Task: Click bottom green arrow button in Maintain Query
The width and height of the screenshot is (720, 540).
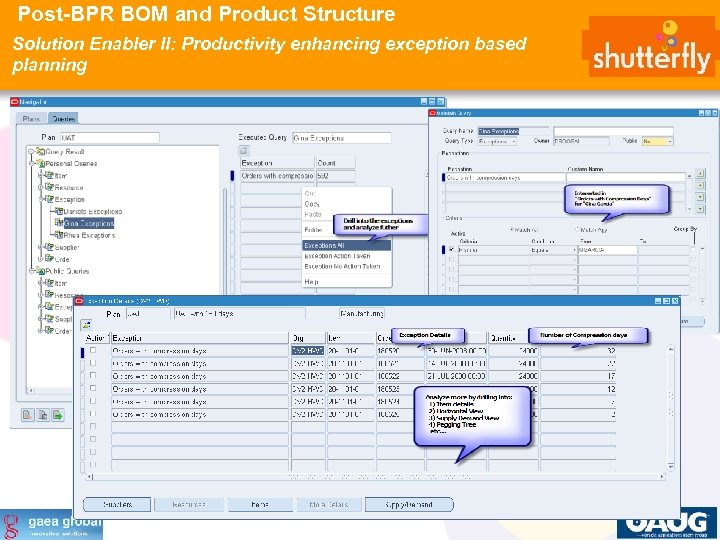Action: click(x=700, y=209)
